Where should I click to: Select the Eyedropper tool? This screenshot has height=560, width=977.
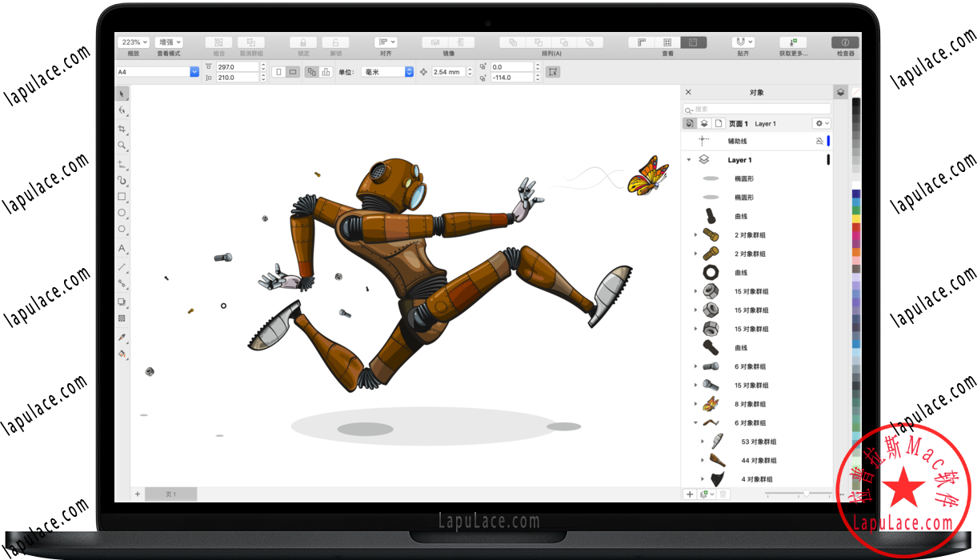(x=122, y=338)
